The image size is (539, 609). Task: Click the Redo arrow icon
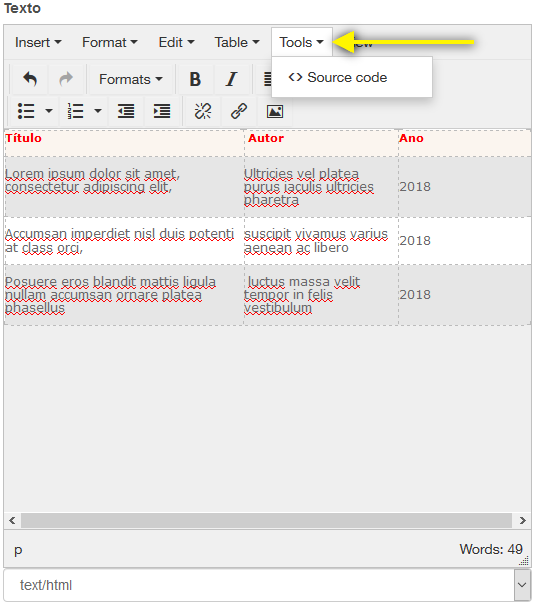point(66,79)
